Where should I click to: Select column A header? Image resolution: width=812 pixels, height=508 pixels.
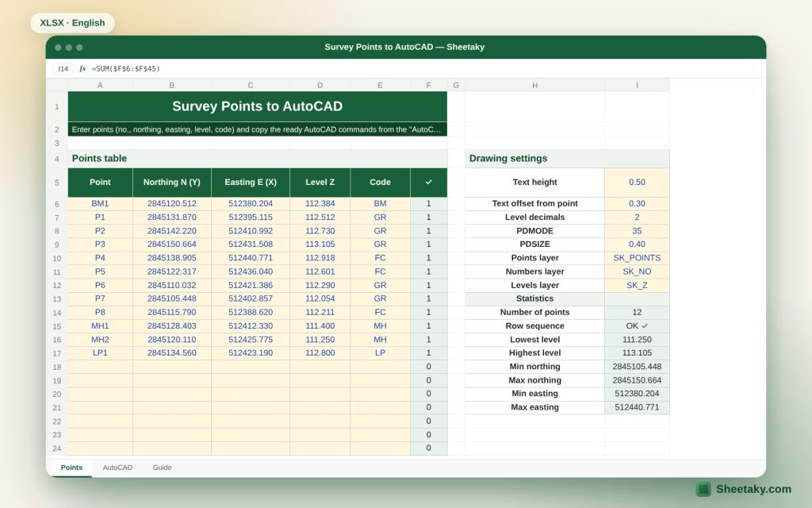click(x=100, y=85)
